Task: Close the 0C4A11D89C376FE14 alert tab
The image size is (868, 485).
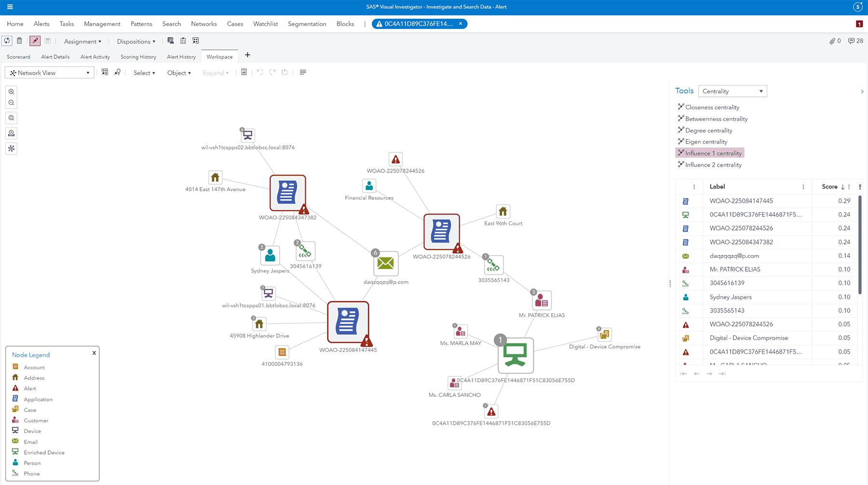Action: (x=461, y=24)
